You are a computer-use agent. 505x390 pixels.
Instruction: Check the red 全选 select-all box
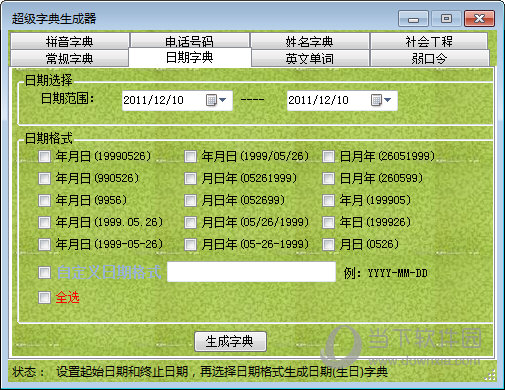point(44,297)
